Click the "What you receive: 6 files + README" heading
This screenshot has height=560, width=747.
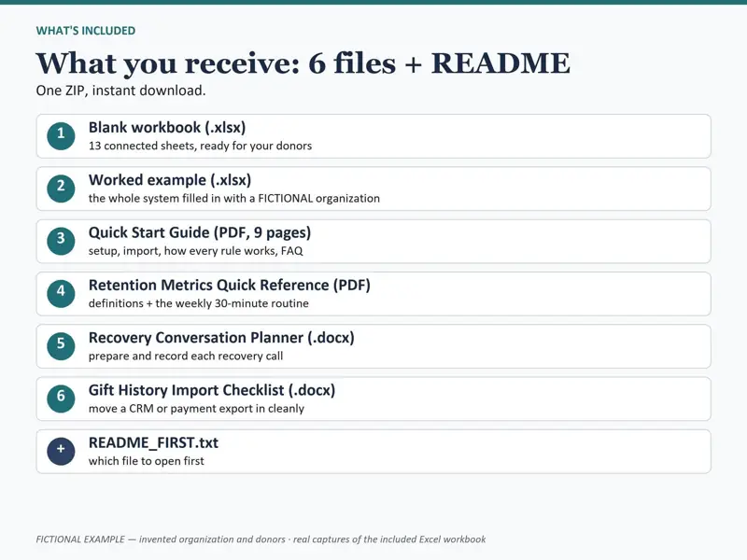coord(303,63)
